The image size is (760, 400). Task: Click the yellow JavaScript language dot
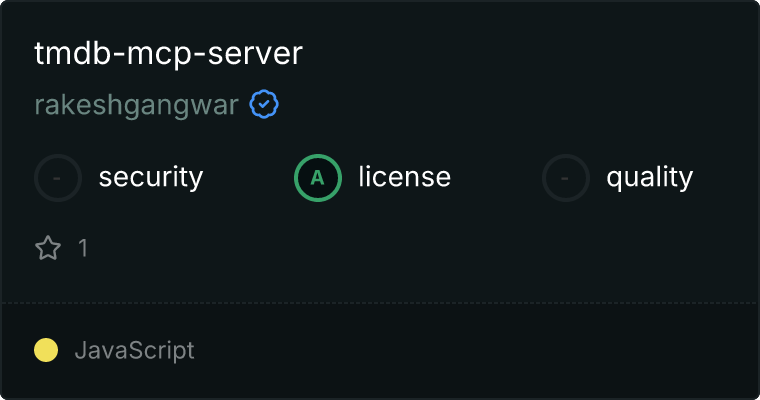(46, 350)
